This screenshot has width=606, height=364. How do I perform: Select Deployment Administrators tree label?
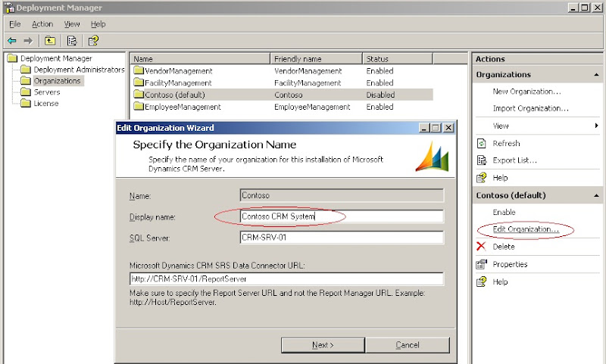79,70
